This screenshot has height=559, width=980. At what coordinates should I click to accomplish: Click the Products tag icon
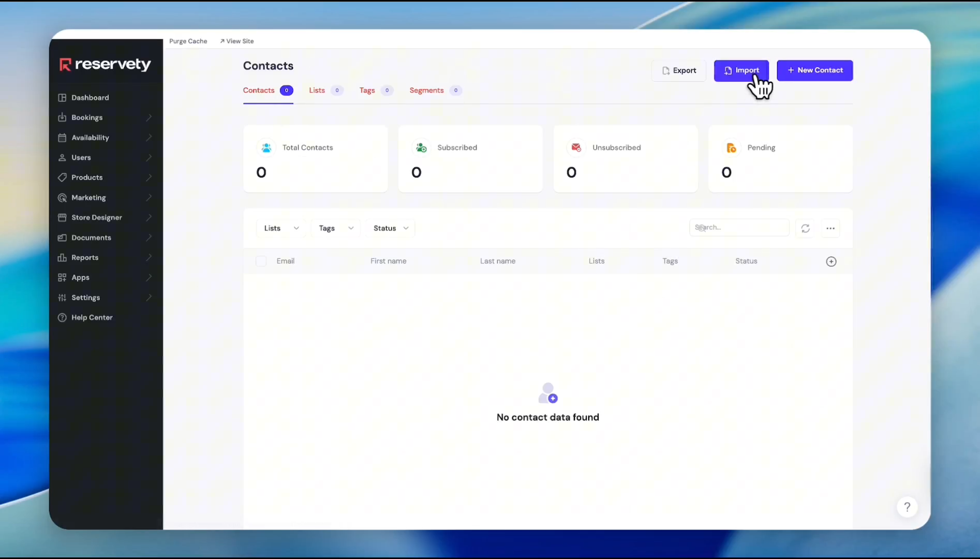[62, 178]
